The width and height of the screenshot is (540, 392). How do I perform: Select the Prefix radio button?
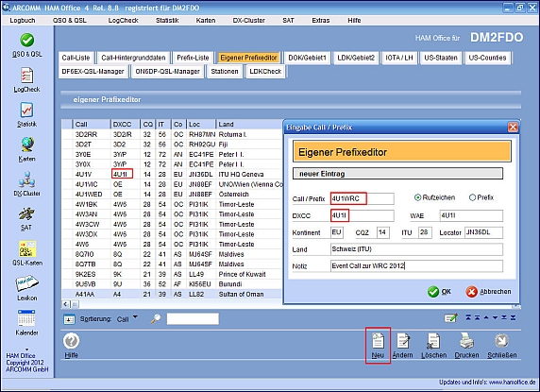coord(472,197)
